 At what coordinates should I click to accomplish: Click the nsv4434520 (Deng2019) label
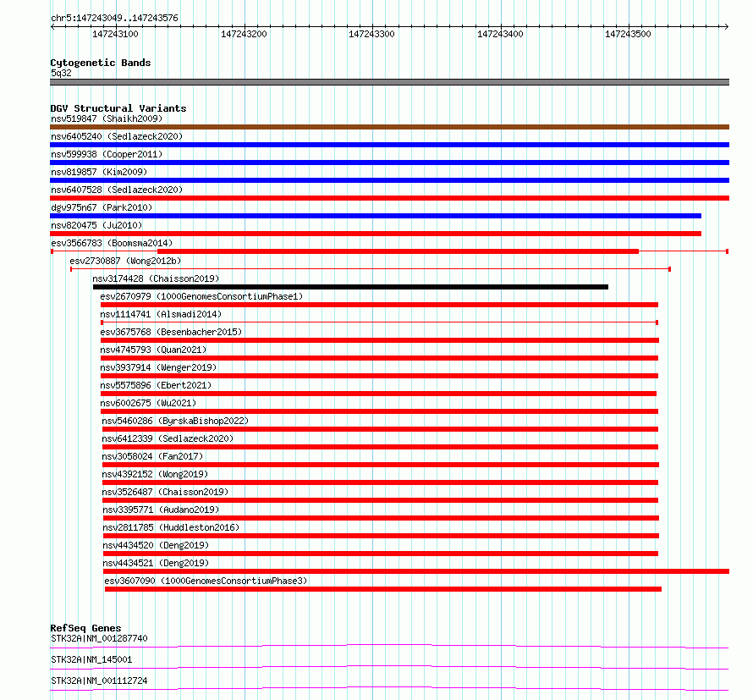point(156,545)
